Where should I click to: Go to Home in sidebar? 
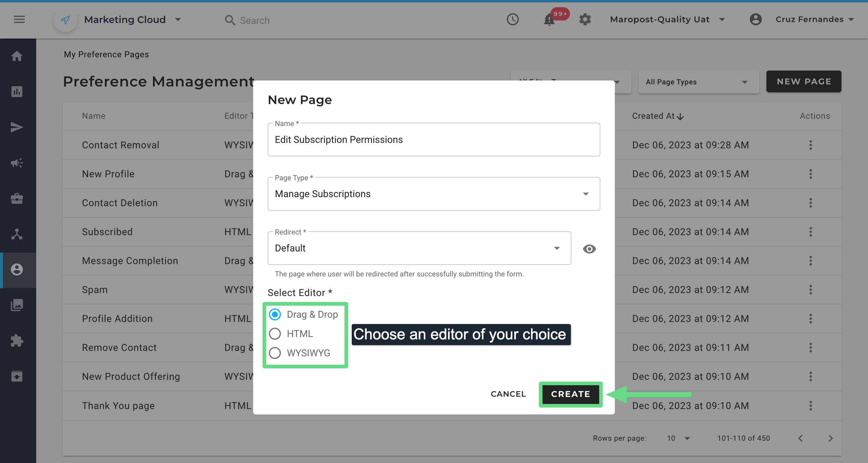tap(17, 56)
